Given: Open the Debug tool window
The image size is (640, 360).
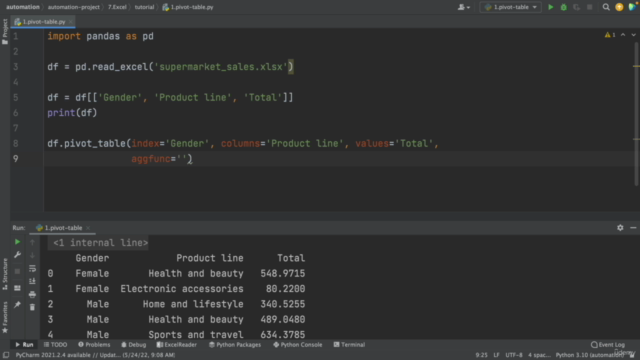Looking at the screenshot, I should [x=133, y=345].
